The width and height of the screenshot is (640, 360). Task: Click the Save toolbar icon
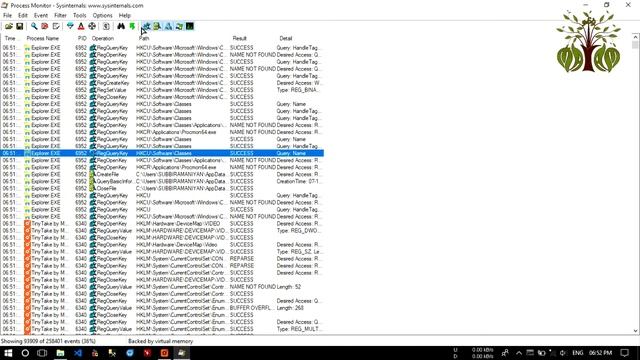tap(19, 26)
